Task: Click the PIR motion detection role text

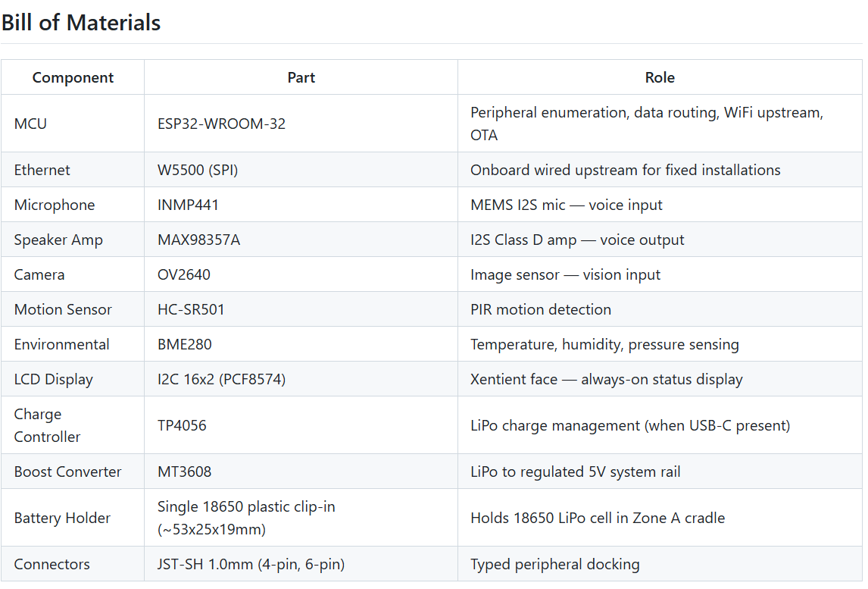Action: (541, 309)
